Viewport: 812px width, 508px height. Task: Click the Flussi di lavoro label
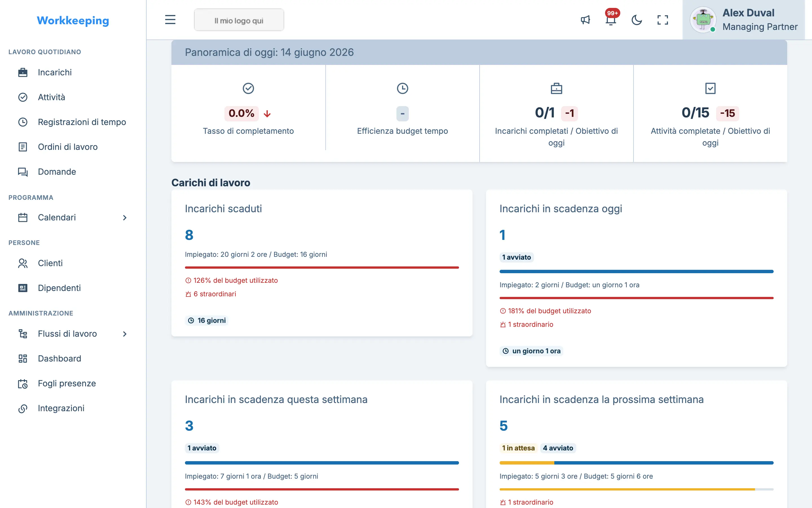click(x=67, y=334)
